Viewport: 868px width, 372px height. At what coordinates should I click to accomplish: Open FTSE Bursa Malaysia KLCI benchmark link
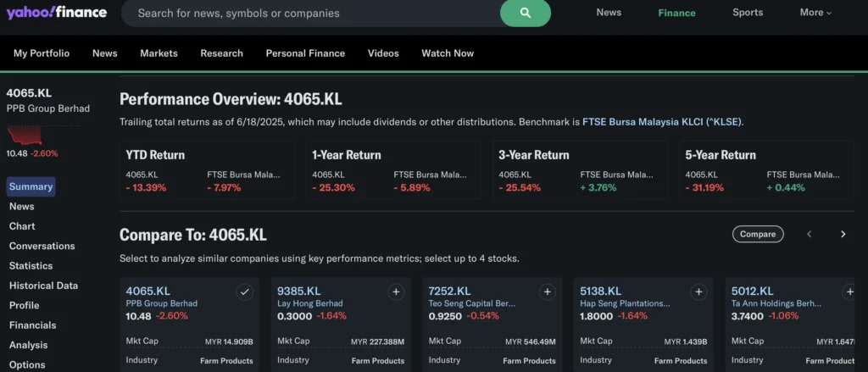click(663, 122)
